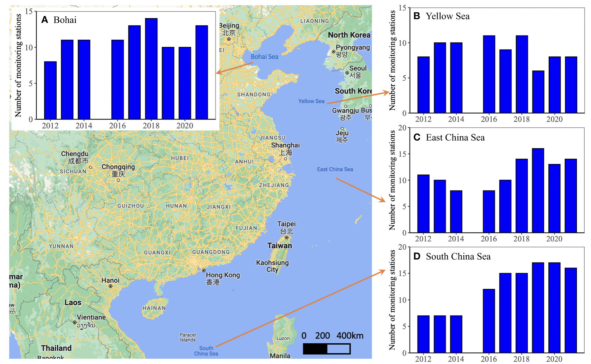The width and height of the screenshot is (591, 364).
Task: Click the Taiwan label on the map
Action: click(279, 246)
